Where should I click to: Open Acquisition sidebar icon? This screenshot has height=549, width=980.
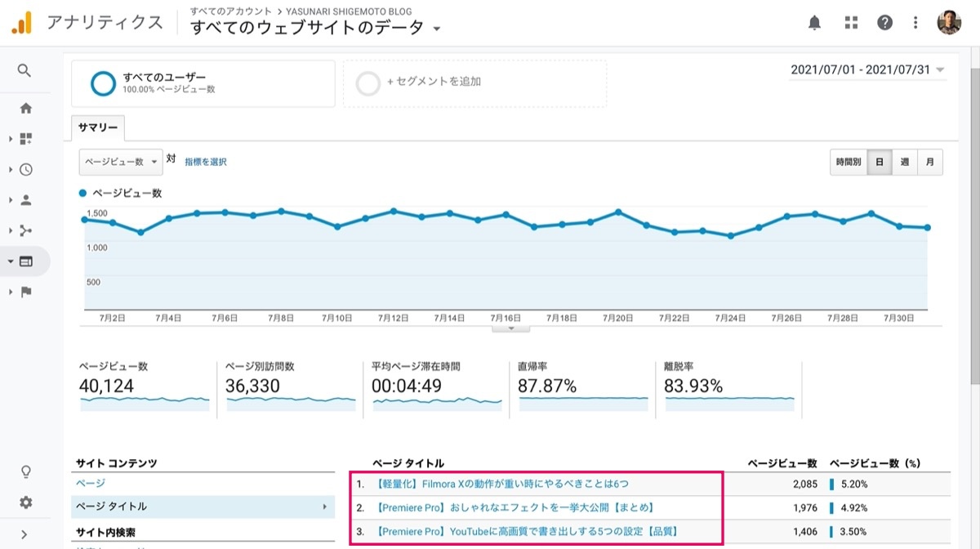[26, 230]
